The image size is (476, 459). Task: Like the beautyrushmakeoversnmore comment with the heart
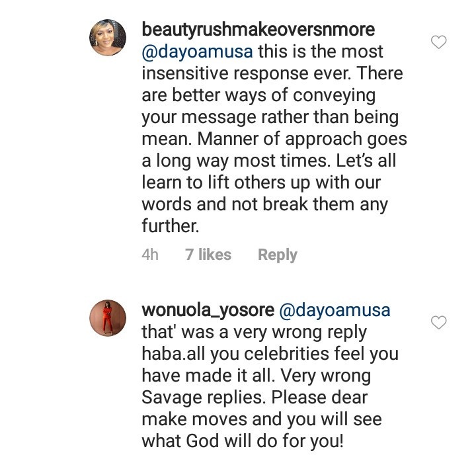tap(438, 43)
